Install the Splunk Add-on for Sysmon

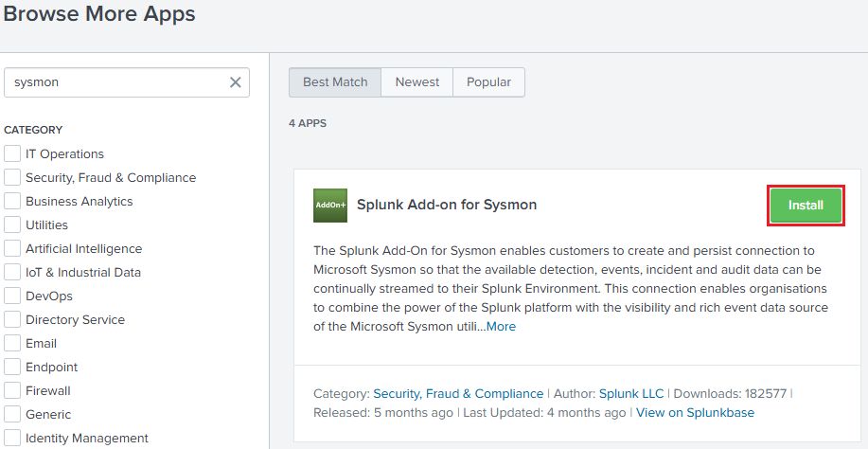coord(806,206)
